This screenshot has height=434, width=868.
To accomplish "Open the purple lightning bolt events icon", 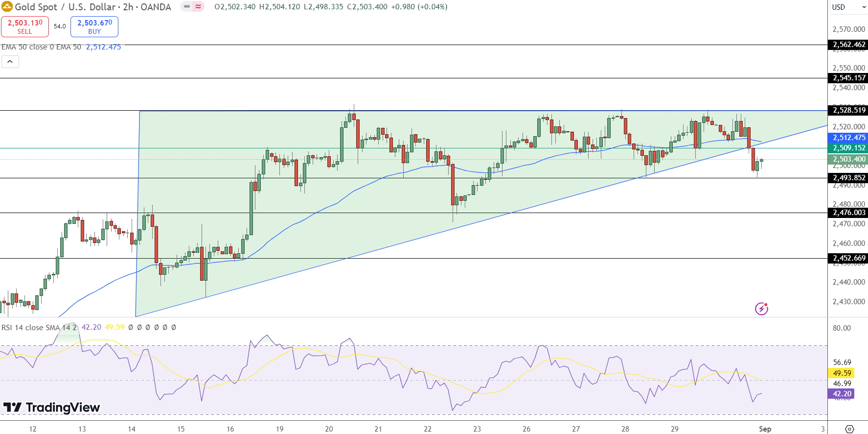I will (x=761, y=309).
